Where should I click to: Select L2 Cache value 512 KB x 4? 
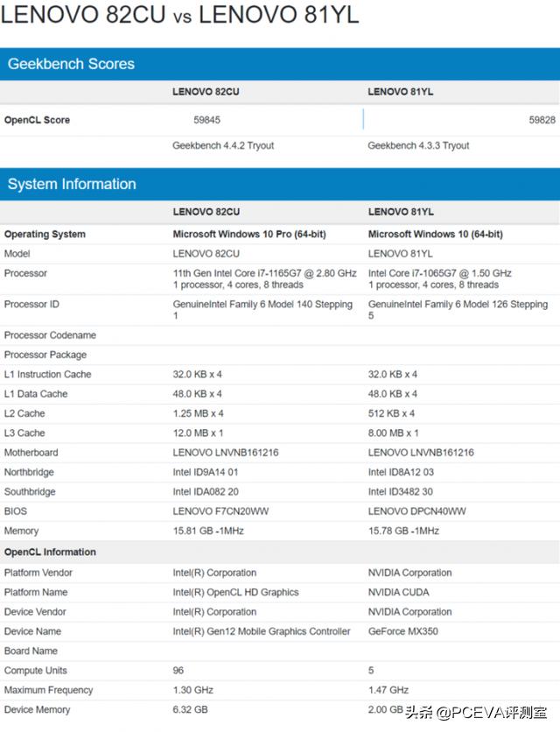[391, 413]
